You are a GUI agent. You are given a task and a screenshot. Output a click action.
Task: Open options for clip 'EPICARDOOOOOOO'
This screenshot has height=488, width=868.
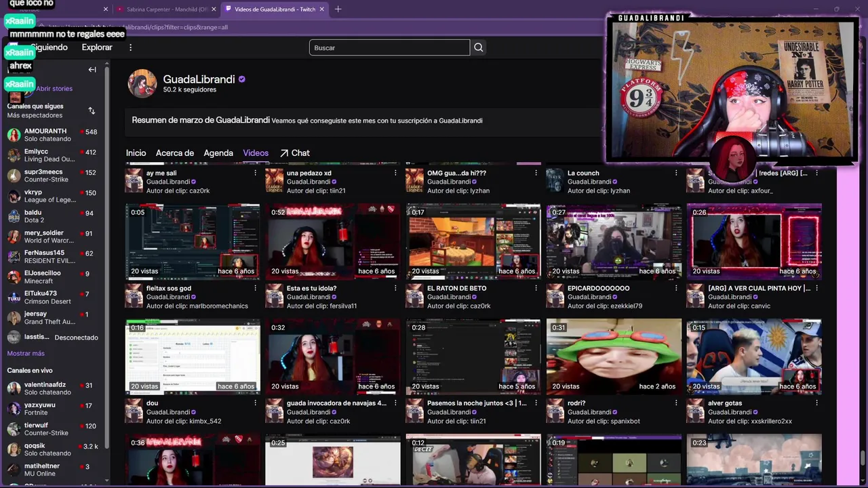coord(676,289)
